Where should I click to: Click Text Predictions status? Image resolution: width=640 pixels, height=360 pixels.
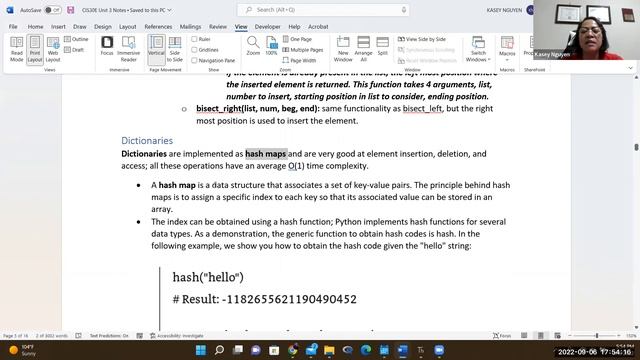tap(109, 336)
